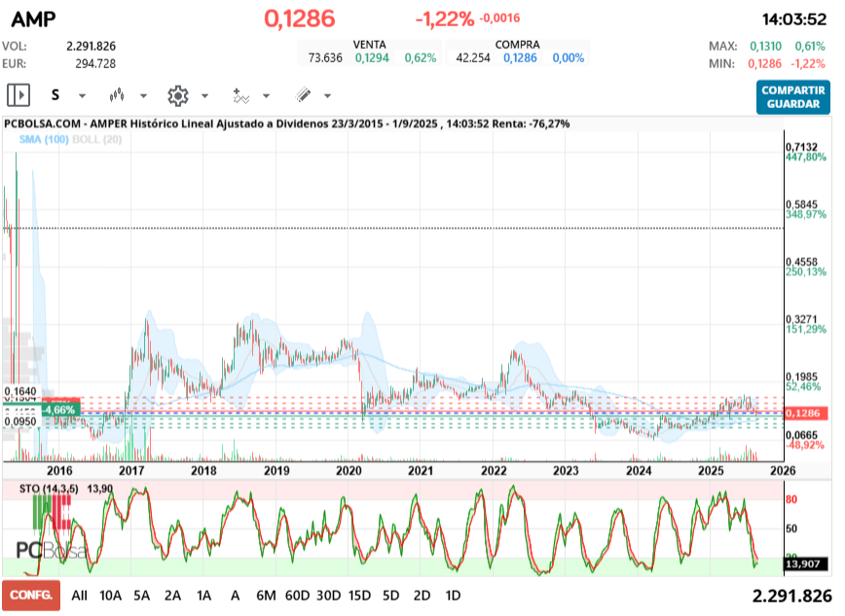The width and height of the screenshot is (845, 616).
Task: Pick the 15D time range
Action: pyautogui.click(x=359, y=596)
